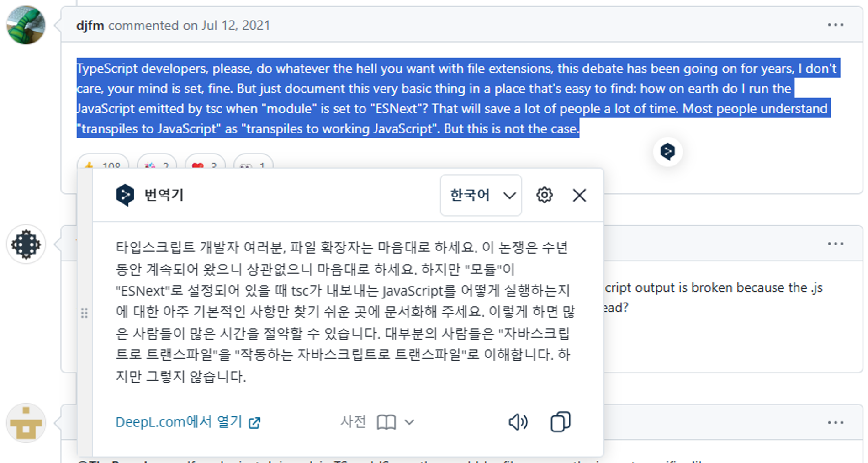
Task: Open DeepL.com에서 열기 link
Action: (188, 422)
